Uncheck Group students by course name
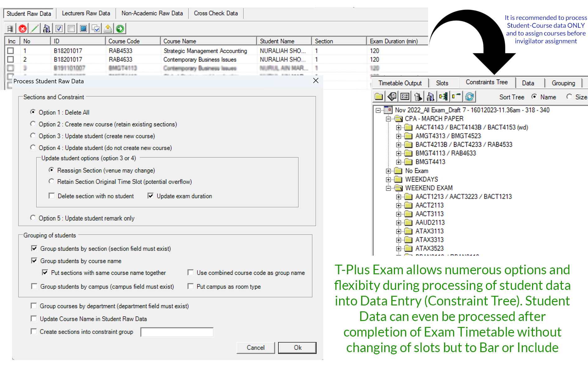The image size is (588, 368). (34, 261)
